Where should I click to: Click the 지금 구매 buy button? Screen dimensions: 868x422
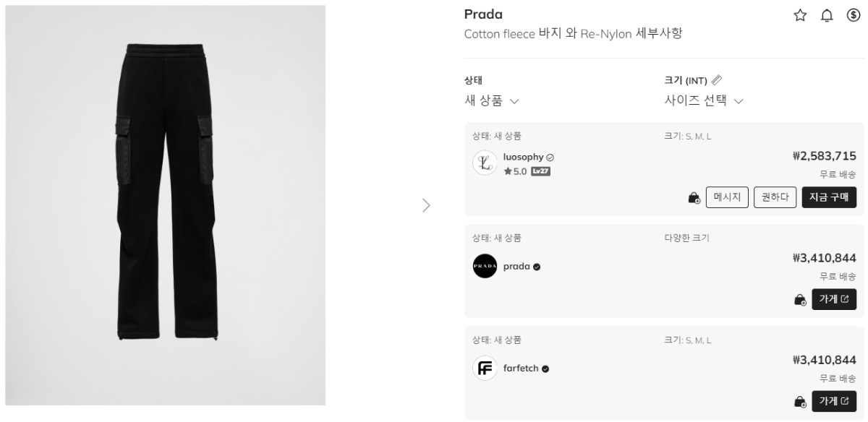point(829,197)
